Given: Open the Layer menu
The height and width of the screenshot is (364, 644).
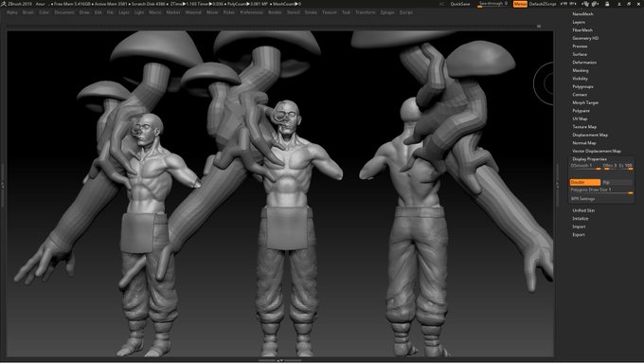Looking at the screenshot, I should pos(124,12).
